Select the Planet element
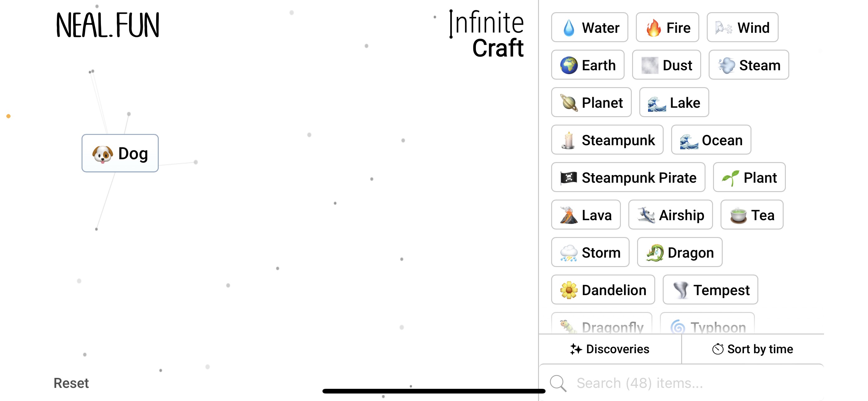 (591, 102)
